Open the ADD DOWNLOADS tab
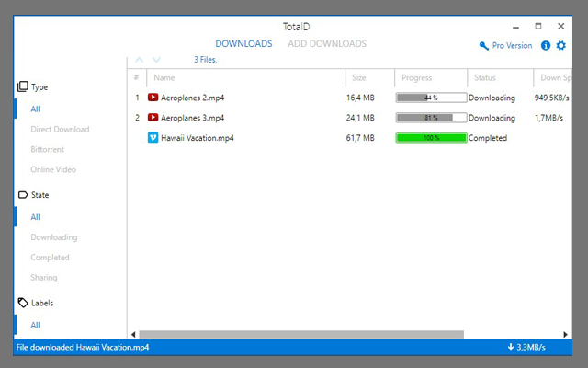The height and width of the screenshot is (368, 588). tap(327, 44)
